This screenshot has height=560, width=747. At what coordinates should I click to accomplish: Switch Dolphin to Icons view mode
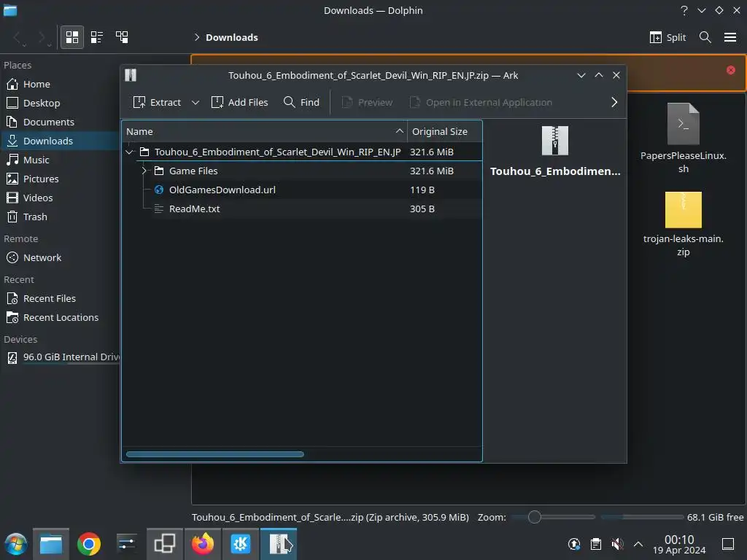point(72,37)
